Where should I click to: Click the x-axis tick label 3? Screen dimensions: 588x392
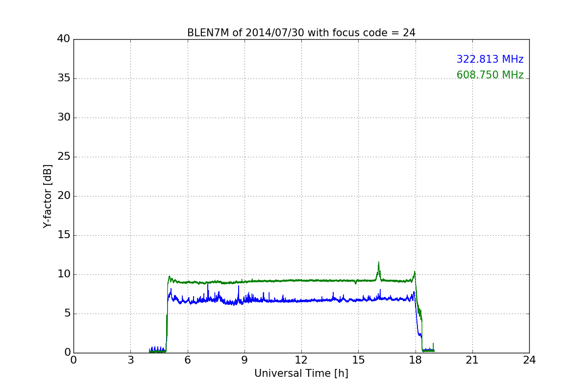pyautogui.click(x=130, y=360)
